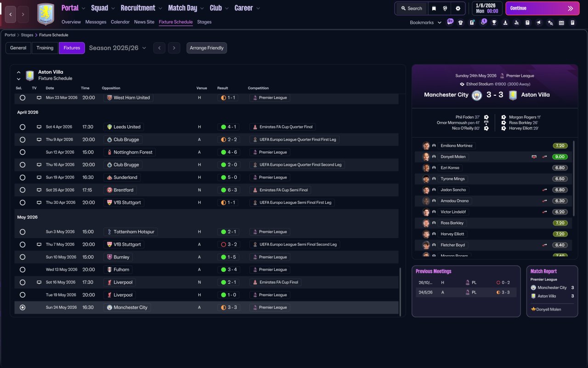Image resolution: width=588 pixels, height=368 pixels.
Task: Click the fixture list vertical scrollbar
Action: point(400,292)
